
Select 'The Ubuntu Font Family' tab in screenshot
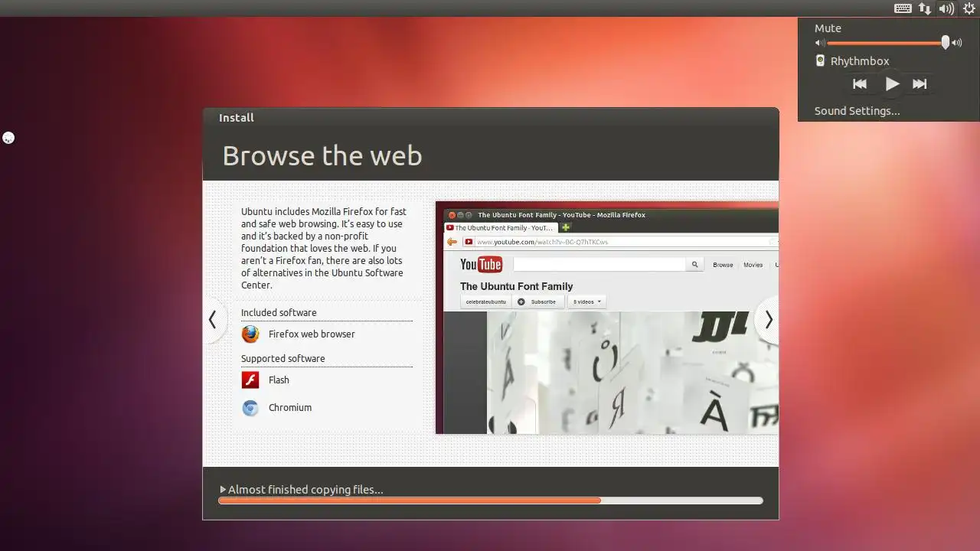(x=502, y=228)
